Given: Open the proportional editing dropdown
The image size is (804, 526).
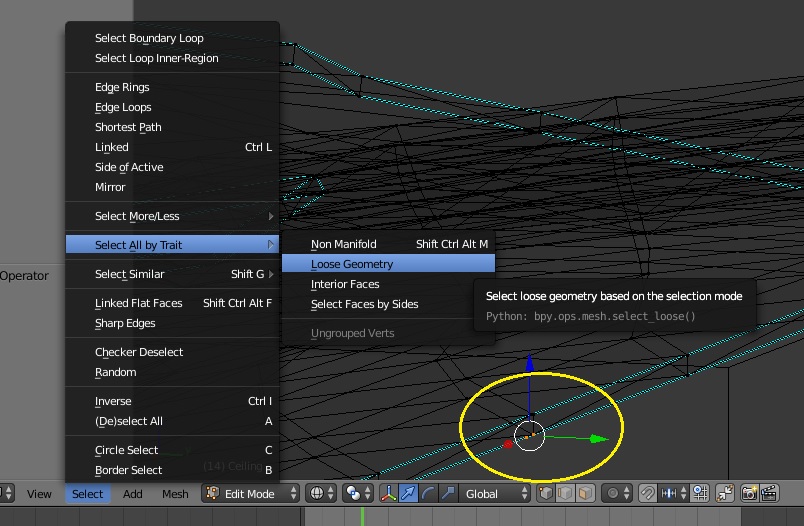Looking at the screenshot, I should 617,493.
